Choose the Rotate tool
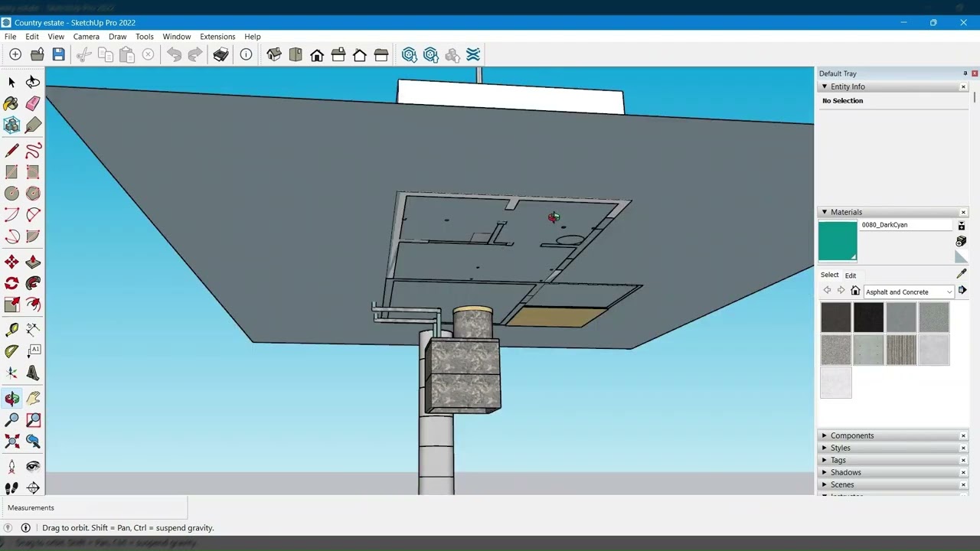980x551 pixels. click(x=11, y=284)
